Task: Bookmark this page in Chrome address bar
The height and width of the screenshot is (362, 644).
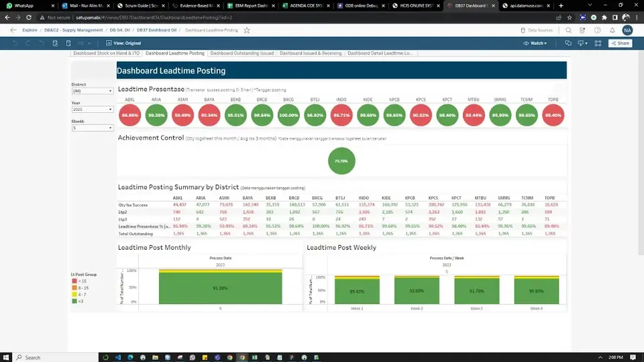Action: (570, 17)
